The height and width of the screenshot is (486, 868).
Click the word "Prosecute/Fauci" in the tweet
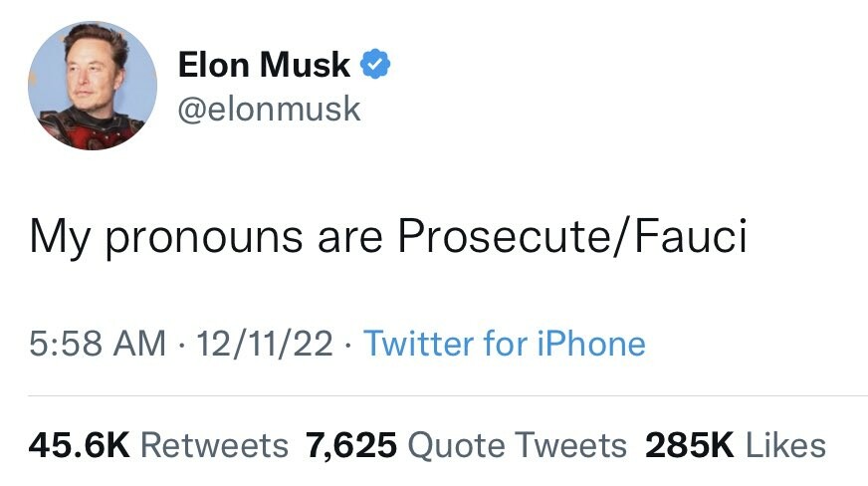[572, 238]
